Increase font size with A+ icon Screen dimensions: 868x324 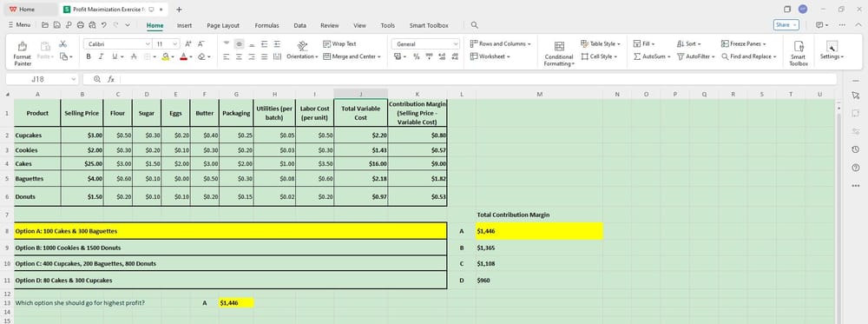click(188, 43)
